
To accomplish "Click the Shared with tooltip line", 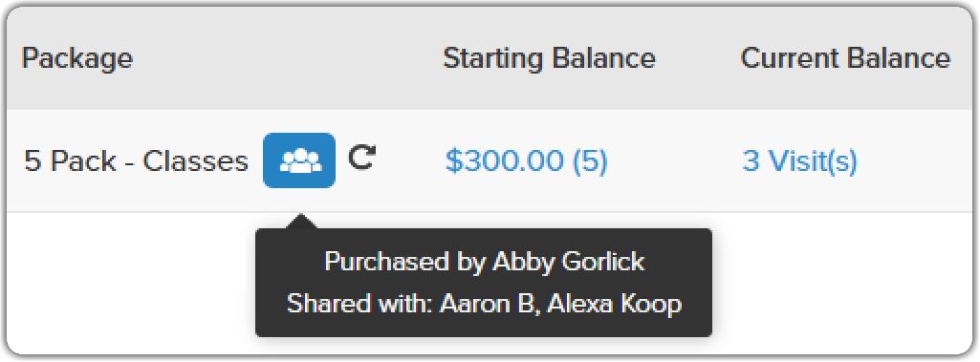I will 485,304.
